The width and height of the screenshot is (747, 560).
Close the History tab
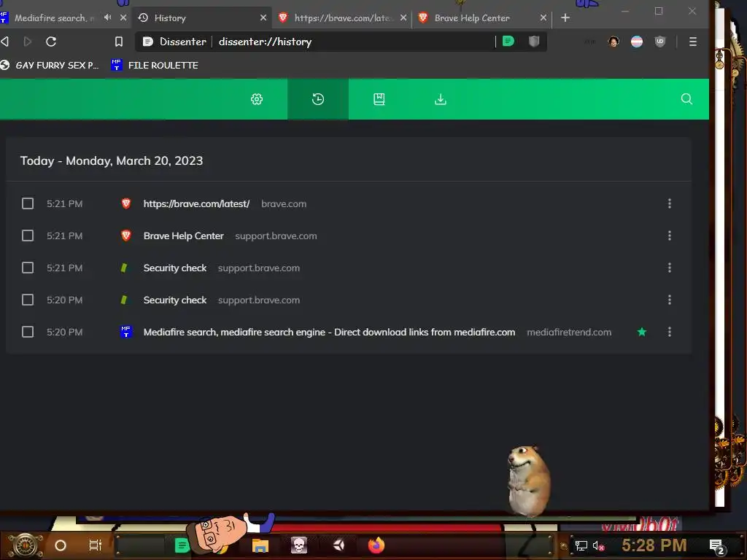(x=263, y=17)
